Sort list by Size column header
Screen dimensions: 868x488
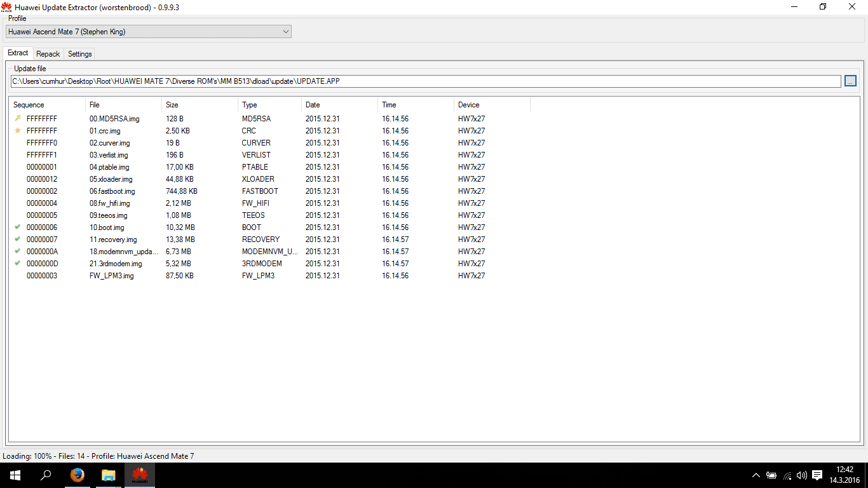coord(200,105)
